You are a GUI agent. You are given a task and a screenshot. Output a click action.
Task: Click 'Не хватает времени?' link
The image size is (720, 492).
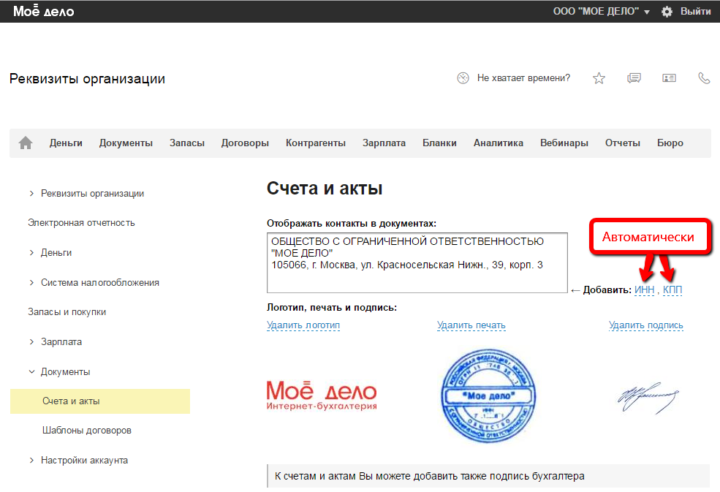point(523,78)
